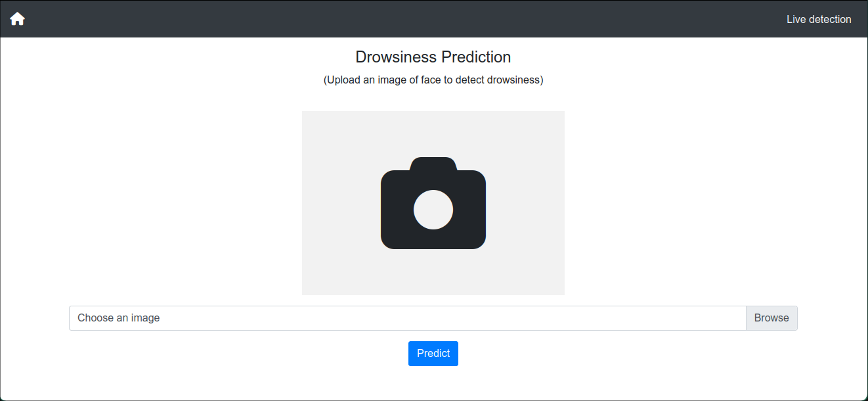Click left gray margin of preview box

coord(328,204)
